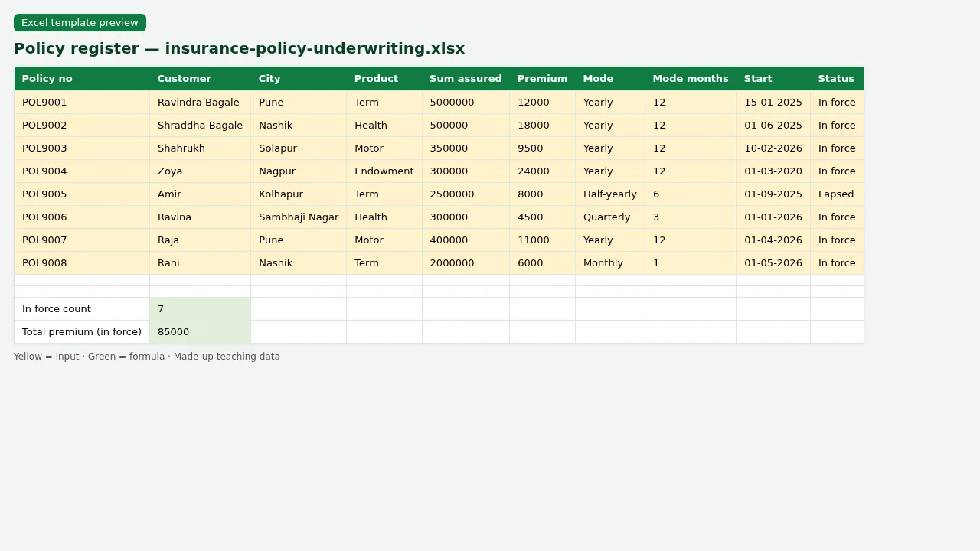The width and height of the screenshot is (980, 551).
Task: Select start date 01-09-2025
Action: (773, 194)
